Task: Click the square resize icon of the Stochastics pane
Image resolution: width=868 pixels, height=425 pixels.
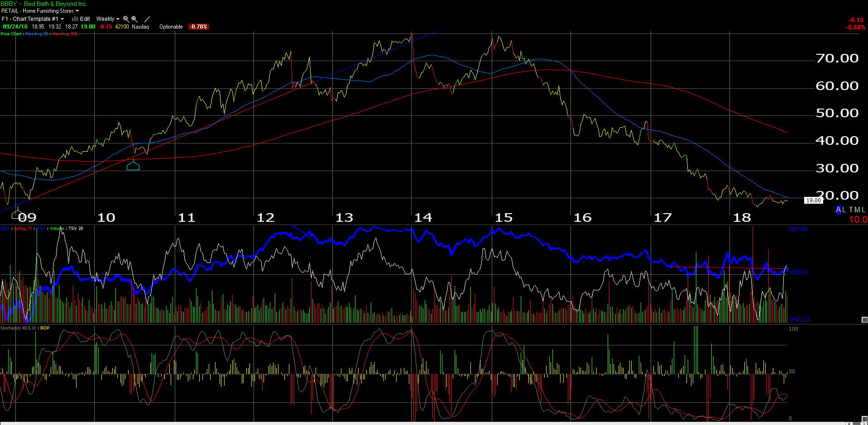Action: 864,419
